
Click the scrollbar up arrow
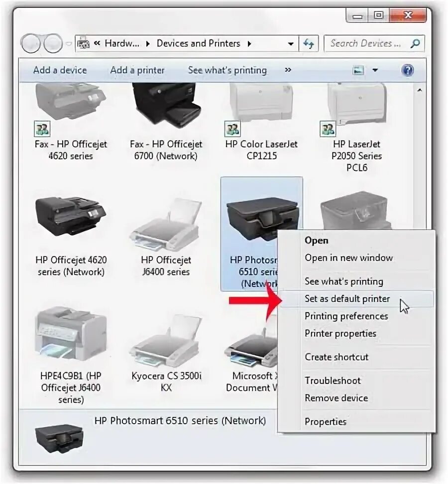419,90
